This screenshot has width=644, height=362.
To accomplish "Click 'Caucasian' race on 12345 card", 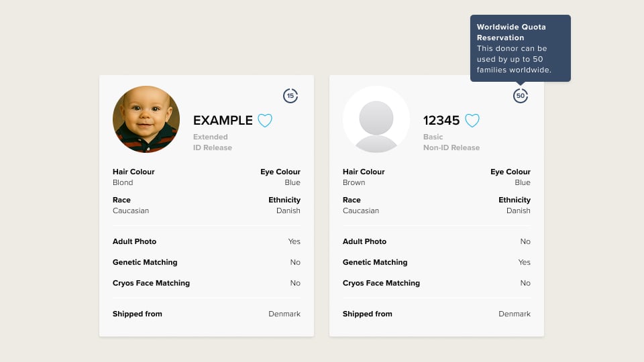I will [361, 210].
